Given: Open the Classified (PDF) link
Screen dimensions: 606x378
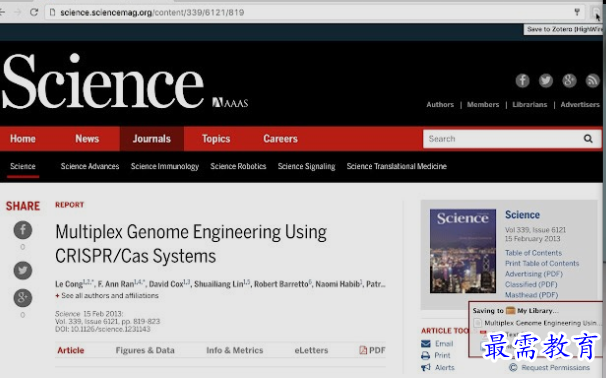Looking at the screenshot, I should [x=531, y=284].
